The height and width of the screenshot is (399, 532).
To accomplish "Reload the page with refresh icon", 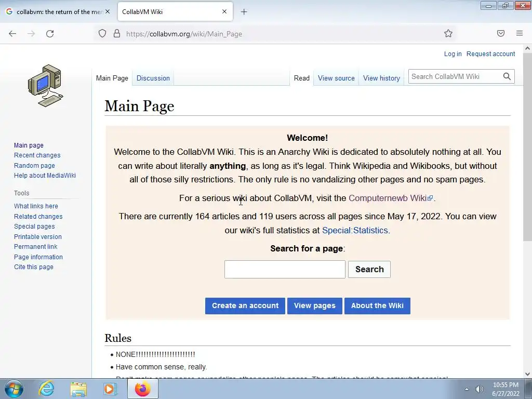I will click(x=50, y=34).
